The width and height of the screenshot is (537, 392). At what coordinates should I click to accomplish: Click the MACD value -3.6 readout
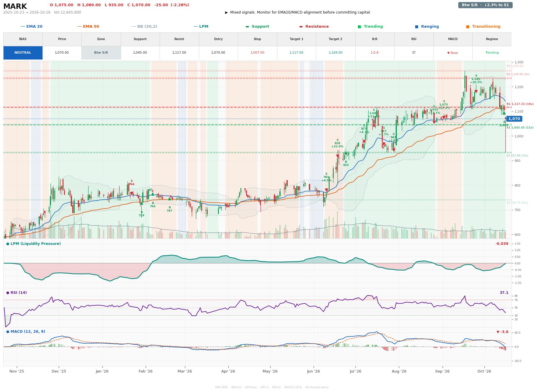[502, 332]
